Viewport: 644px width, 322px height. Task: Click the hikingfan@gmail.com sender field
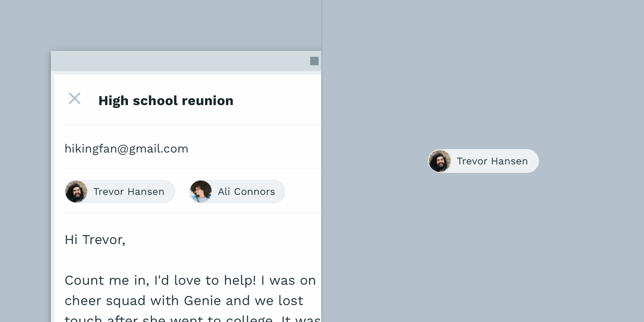tap(126, 149)
